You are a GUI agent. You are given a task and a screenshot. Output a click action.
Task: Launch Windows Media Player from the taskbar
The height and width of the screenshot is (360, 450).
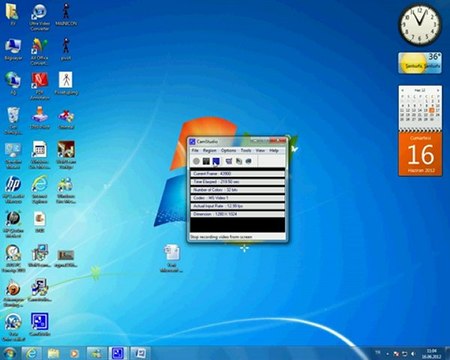[74, 353]
